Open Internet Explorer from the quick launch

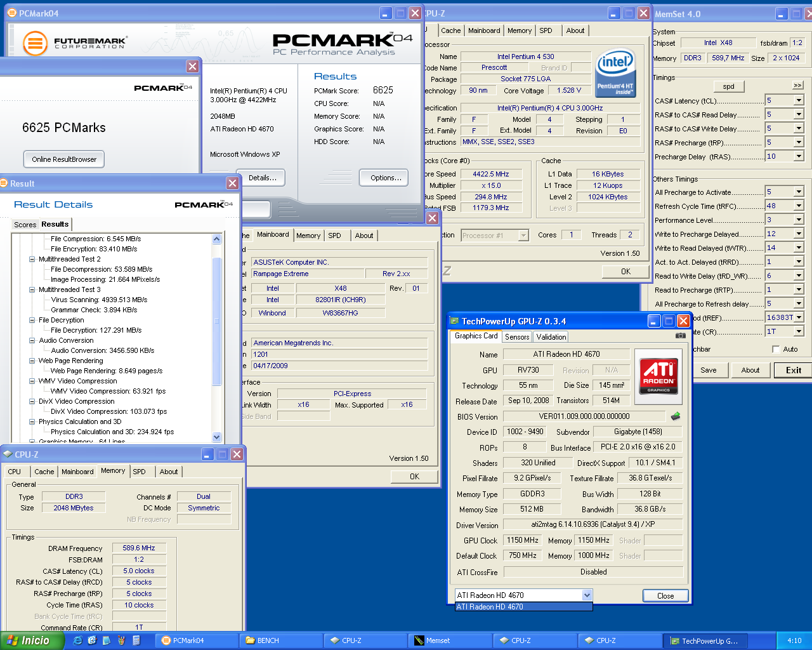click(x=77, y=640)
